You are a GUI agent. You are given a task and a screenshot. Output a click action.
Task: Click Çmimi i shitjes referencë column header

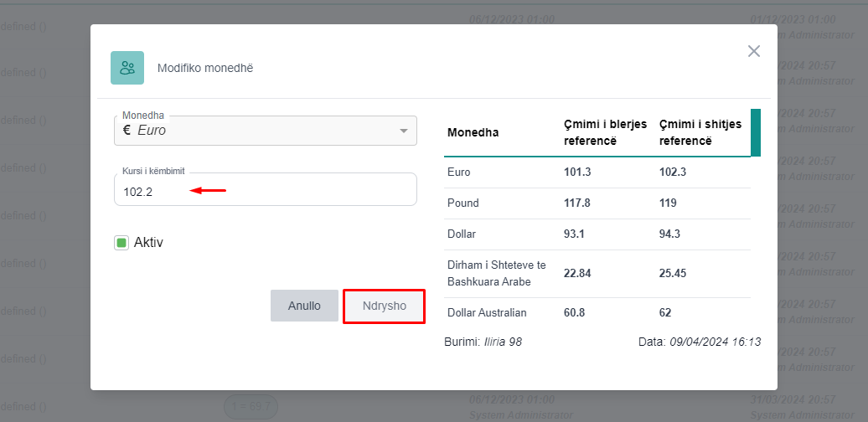tap(700, 133)
